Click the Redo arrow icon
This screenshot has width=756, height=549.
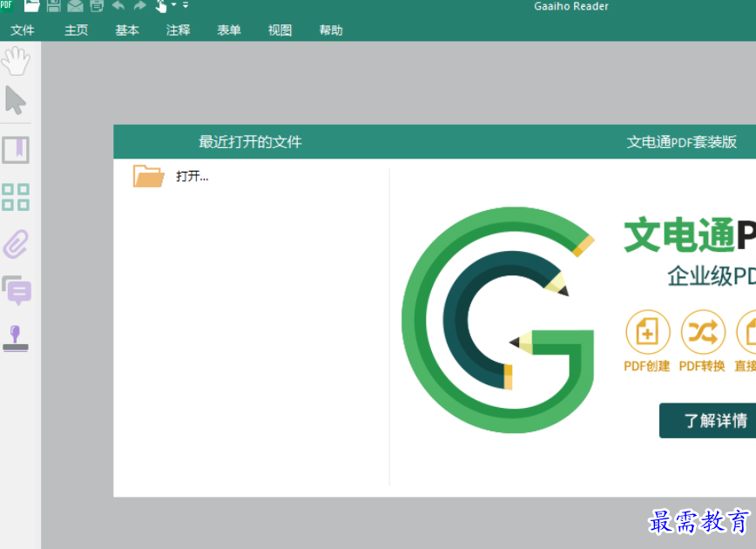tap(140, 5)
